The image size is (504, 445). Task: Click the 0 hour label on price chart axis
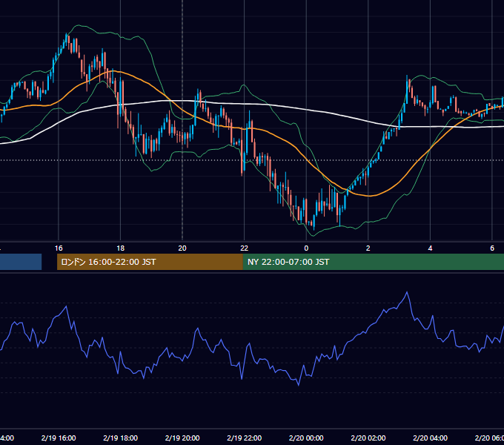click(306, 248)
